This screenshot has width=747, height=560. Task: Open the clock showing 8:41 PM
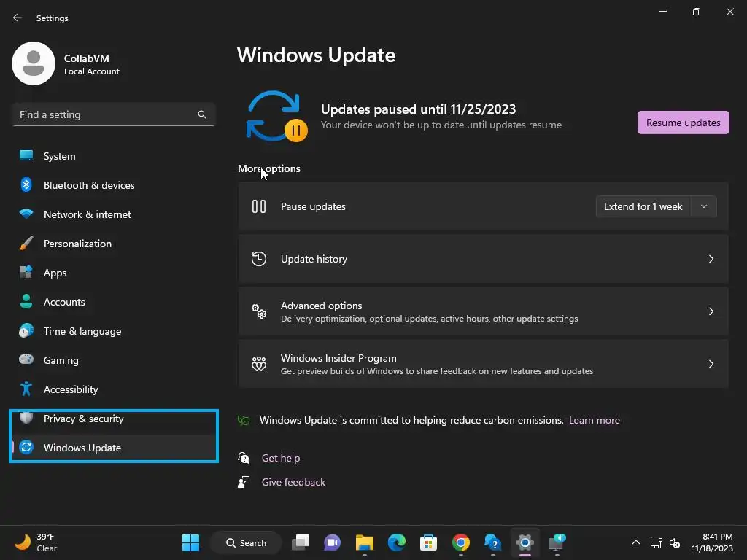pyautogui.click(x=712, y=542)
